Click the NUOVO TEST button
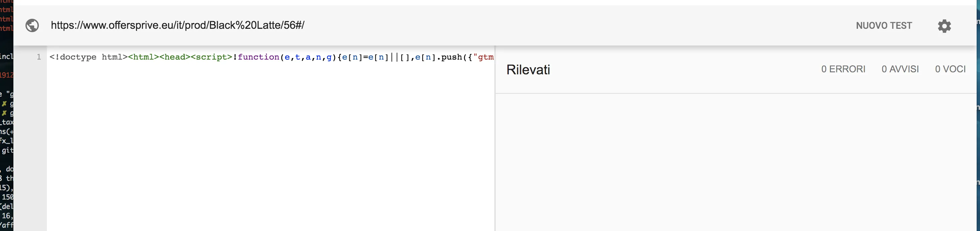The image size is (980, 231). (x=884, y=25)
